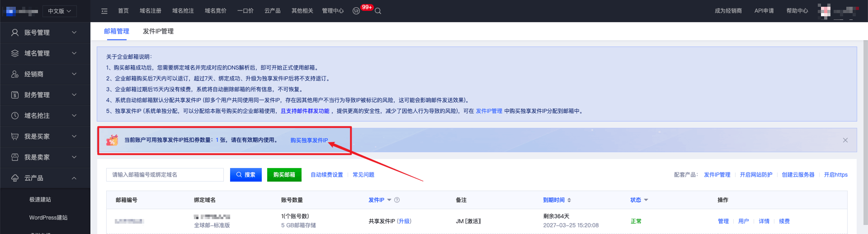The width and height of the screenshot is (868, 234).
Task: Switch to the 发件IP管理 tab
Action: 158,31
